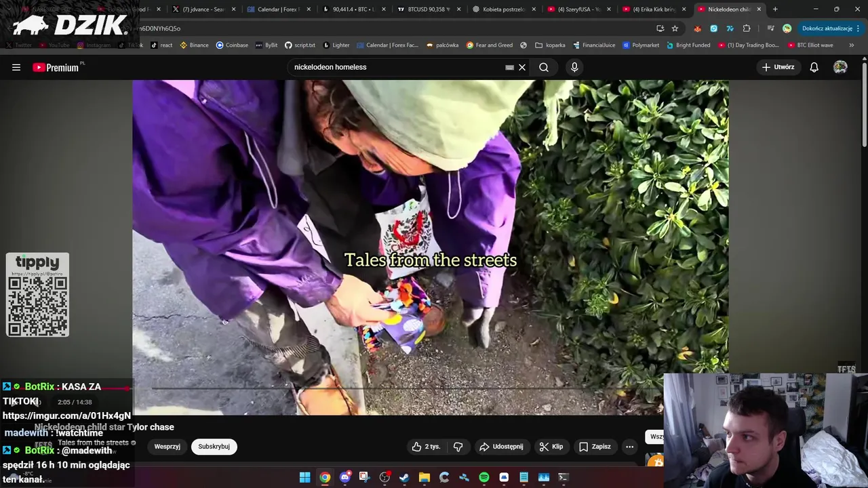Dislike the video with thumbs-down icon
Viewport: 868px width, 488px height.
coord(458,447)
